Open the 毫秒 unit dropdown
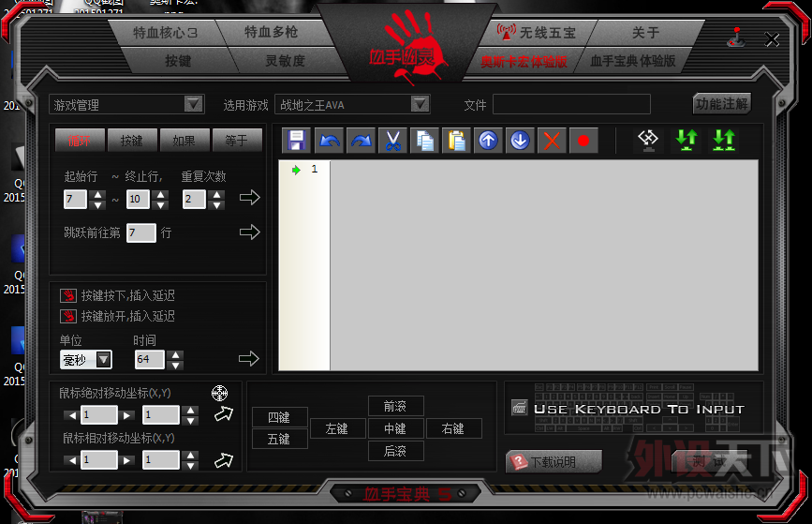 tap(103, 360)
